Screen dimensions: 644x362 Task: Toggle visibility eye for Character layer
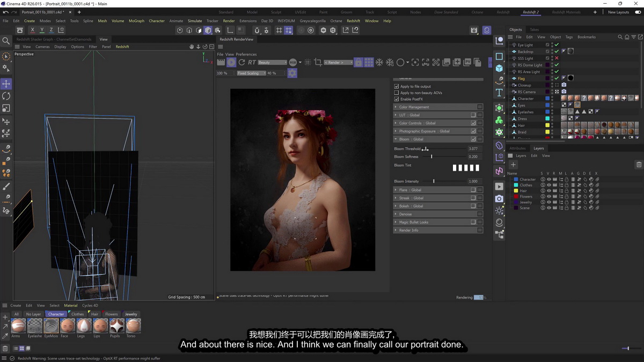[548, 180]
